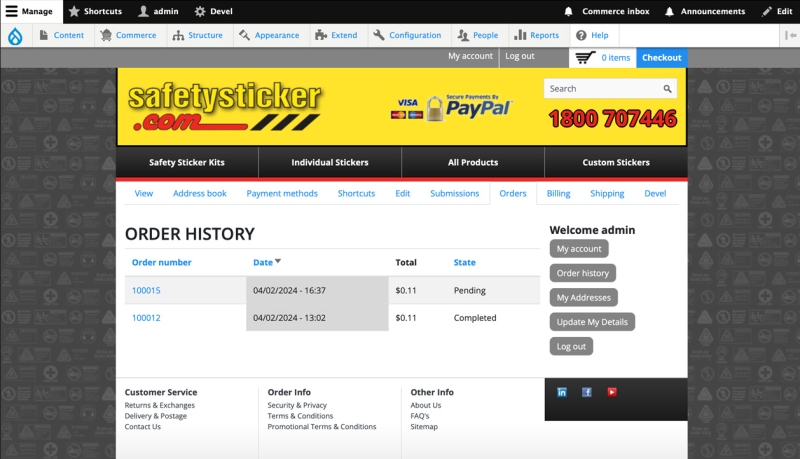Viewport: 800px width, 459px height.
Task: Click the Order history button
Action: click(x=583, y=273)
